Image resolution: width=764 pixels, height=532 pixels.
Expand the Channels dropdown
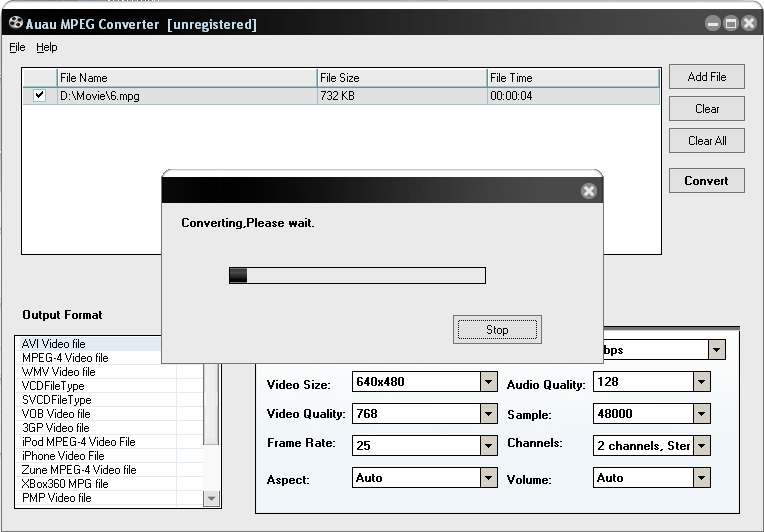(x=702, y=446)
